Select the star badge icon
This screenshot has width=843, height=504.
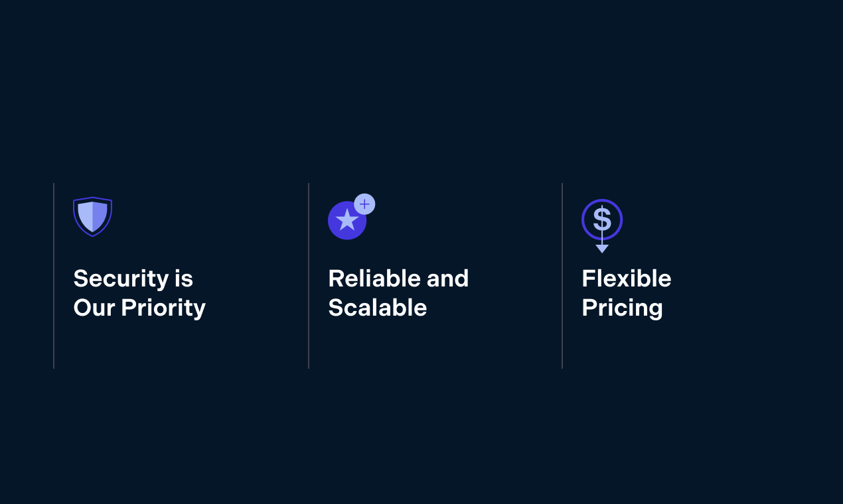(x=351, y=217)
